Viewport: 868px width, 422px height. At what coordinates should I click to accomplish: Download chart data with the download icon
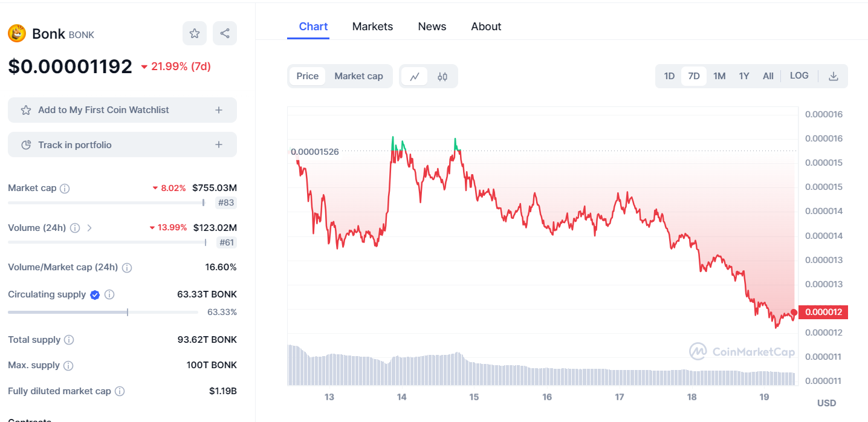834,77
